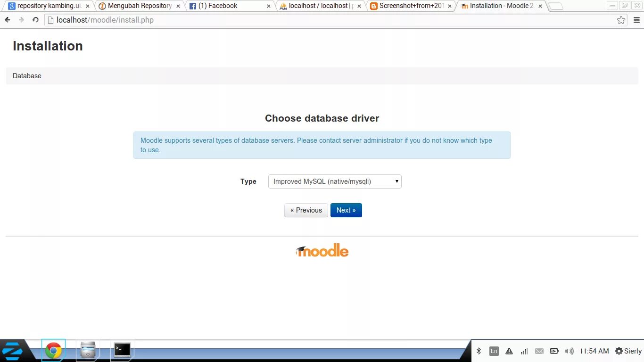Open the network signal tray icon
Screen dimensions: 644x362
click(x=524, y=351)
